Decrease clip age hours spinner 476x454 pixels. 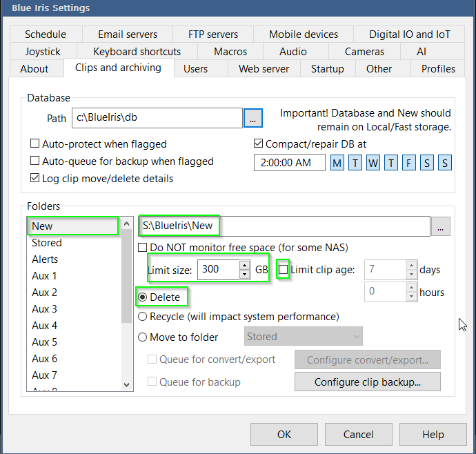click(411, 296)
